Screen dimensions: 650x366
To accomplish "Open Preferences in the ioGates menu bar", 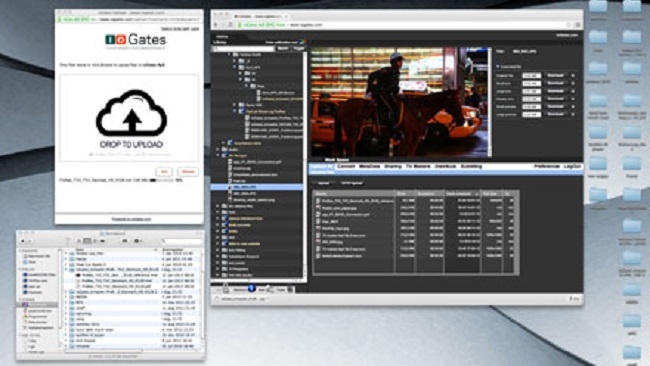I will point(547,166).
